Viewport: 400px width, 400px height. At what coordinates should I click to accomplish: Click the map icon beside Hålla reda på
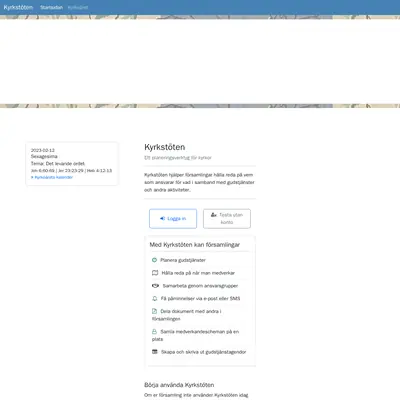pos(155,273)
